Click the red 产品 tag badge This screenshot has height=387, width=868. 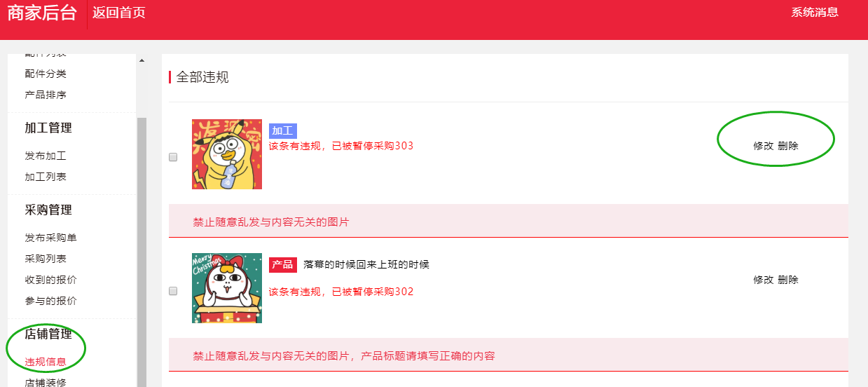pos(283,265)
